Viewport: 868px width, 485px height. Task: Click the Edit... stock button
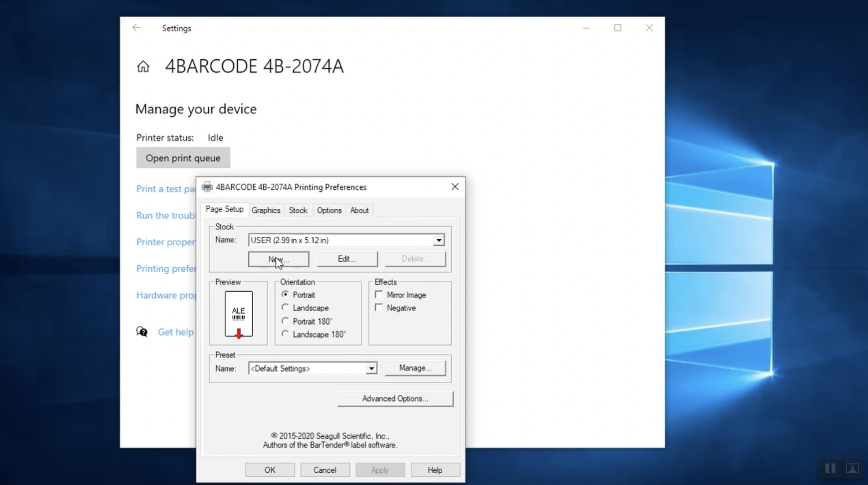(x=347, y=259)
